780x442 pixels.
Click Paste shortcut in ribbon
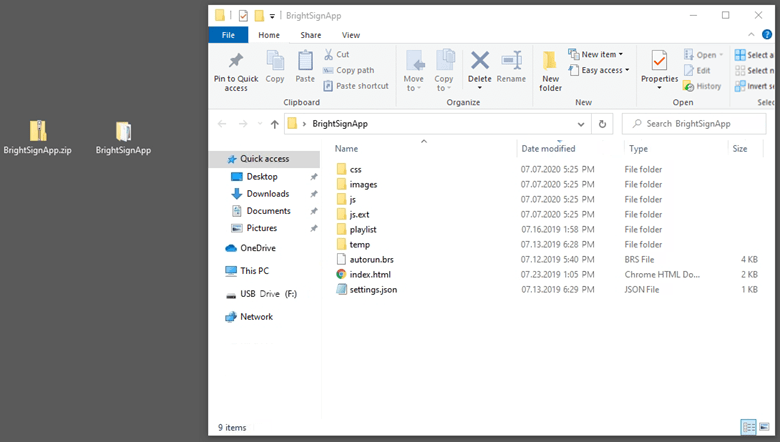356,86
